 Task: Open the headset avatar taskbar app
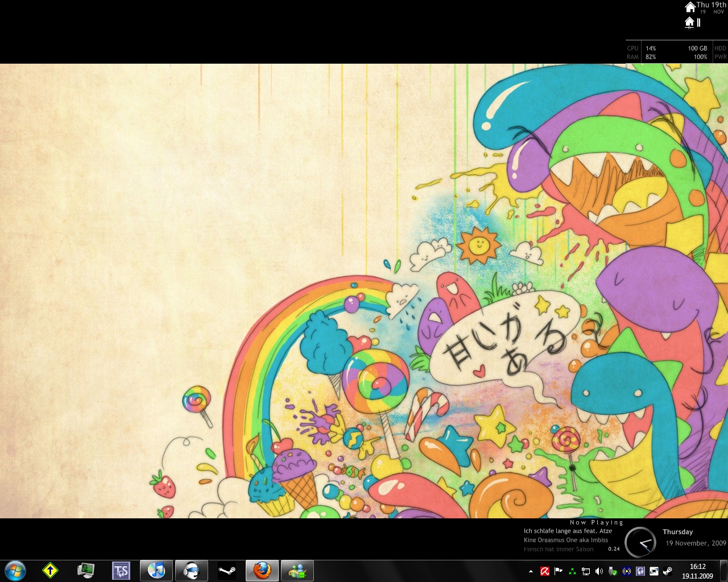click(192, 570)
